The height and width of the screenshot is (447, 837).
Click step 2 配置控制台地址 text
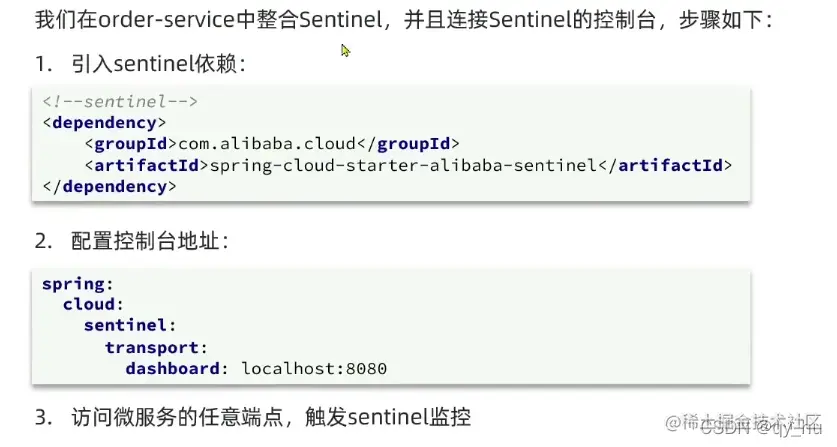(149, 241)
